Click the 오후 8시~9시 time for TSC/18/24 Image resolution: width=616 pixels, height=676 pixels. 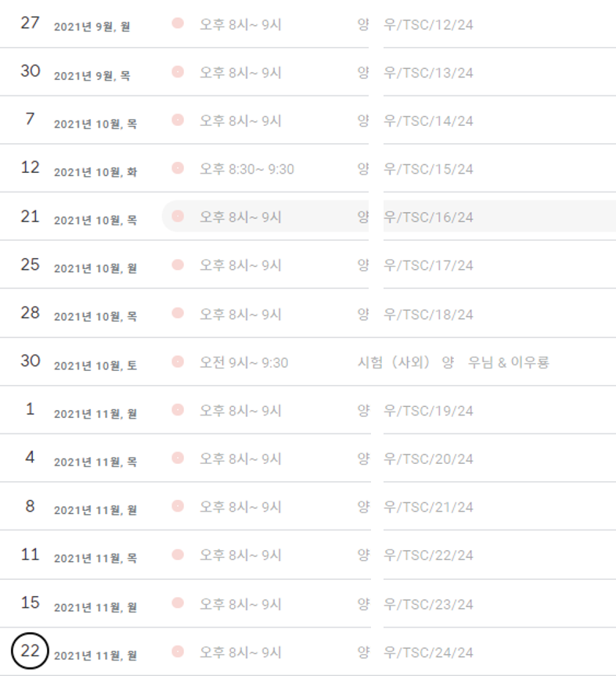240,314
